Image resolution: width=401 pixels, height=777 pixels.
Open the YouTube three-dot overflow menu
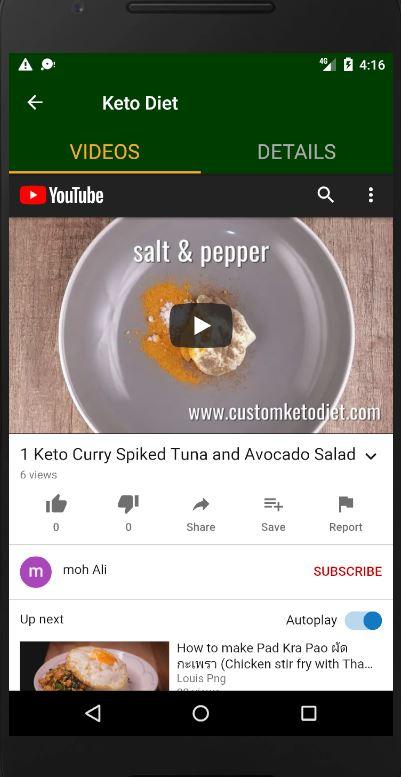pos(371,195)
